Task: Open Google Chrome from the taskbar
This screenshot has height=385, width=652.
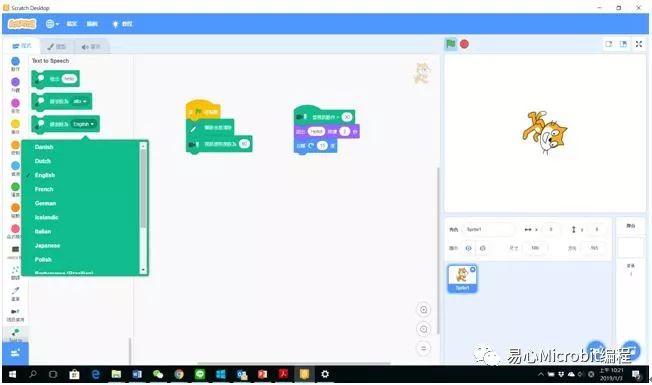Action: tap(179, 375)
